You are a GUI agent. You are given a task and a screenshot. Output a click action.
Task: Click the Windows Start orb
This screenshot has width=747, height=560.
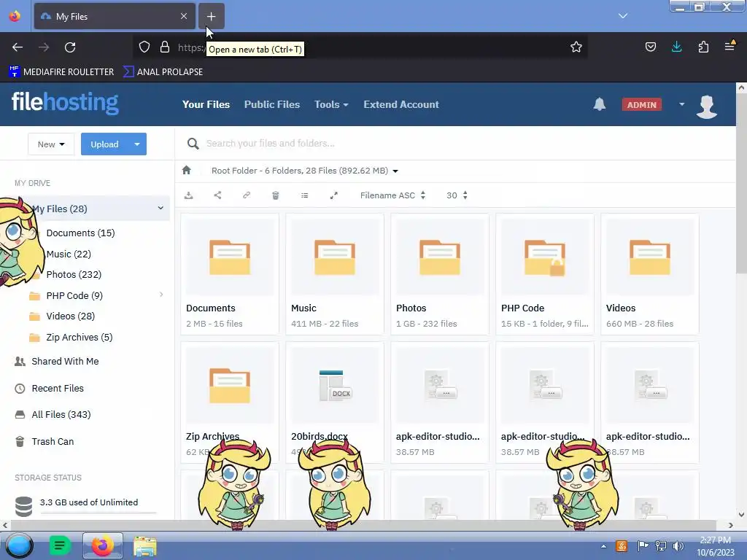[x=19, y=545]
